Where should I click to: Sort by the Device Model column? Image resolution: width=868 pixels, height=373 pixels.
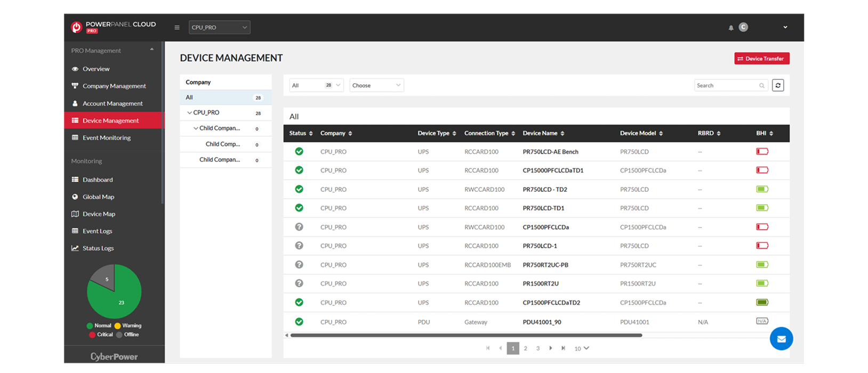(x=641, y=133)
